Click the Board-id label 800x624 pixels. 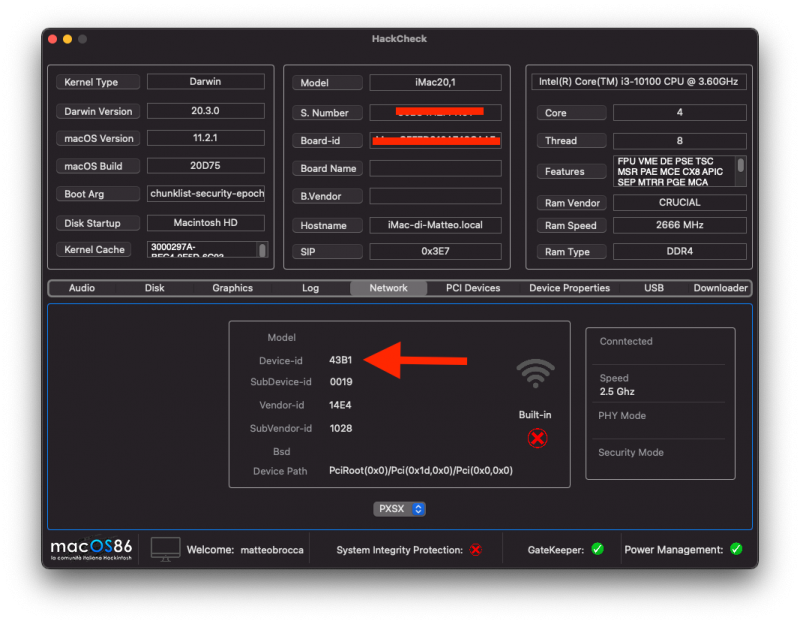point(327,141)
